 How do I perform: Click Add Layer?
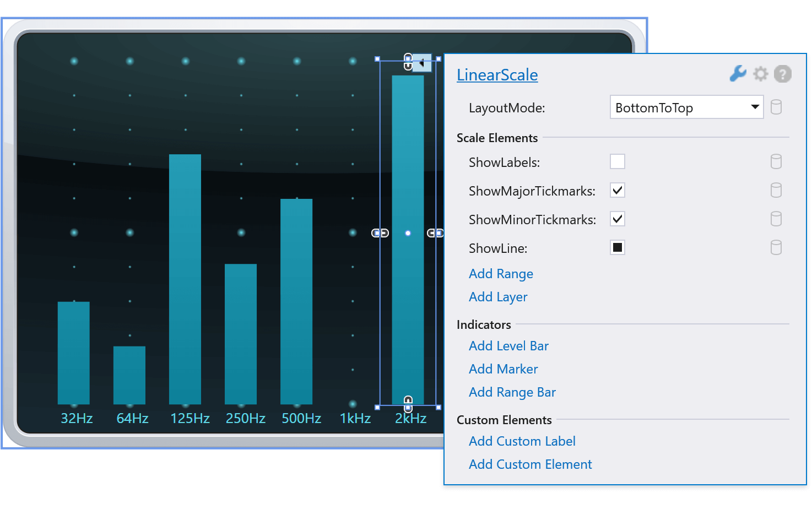[x=497, y=297]
